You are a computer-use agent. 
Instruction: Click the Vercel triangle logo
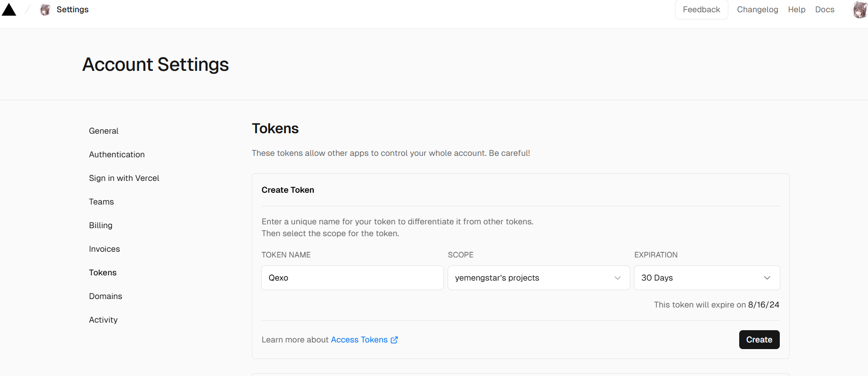coord(9,9)
